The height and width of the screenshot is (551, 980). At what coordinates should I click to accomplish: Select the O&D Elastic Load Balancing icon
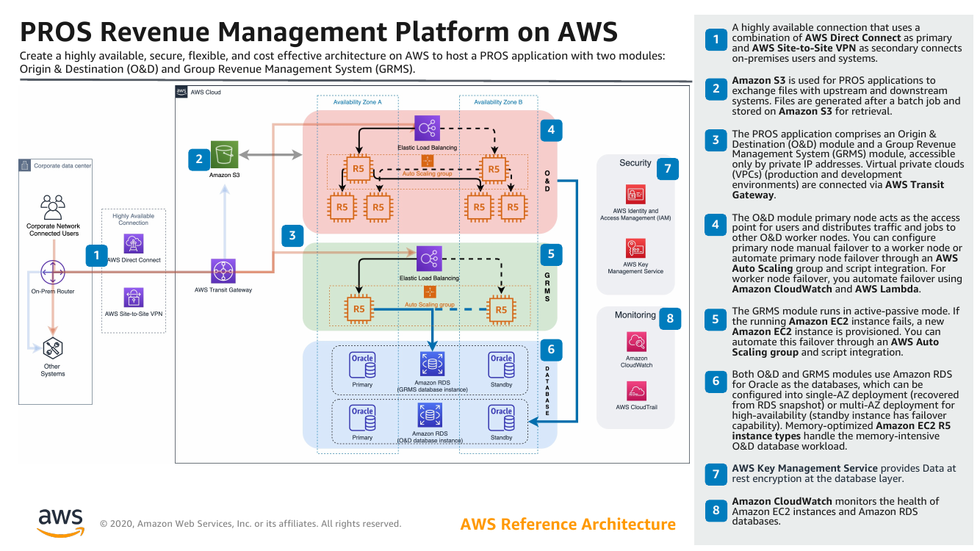click(x=428, y=129)
